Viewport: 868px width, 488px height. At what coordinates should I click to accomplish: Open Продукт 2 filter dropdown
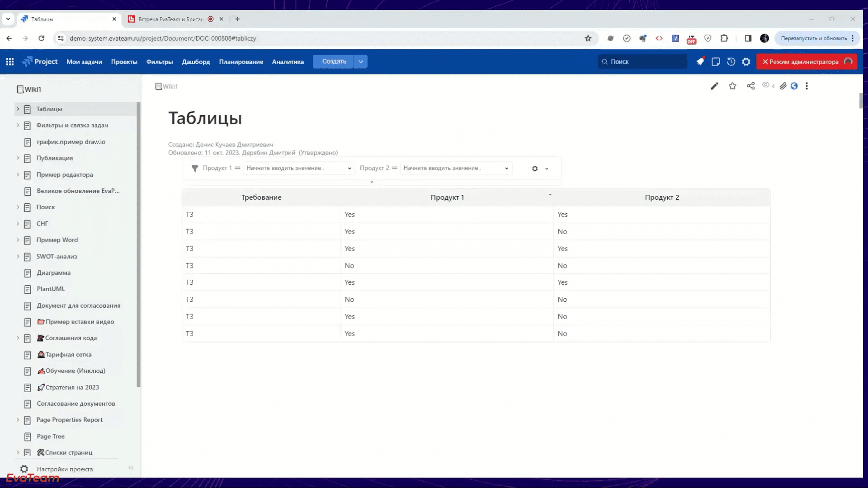506,168
